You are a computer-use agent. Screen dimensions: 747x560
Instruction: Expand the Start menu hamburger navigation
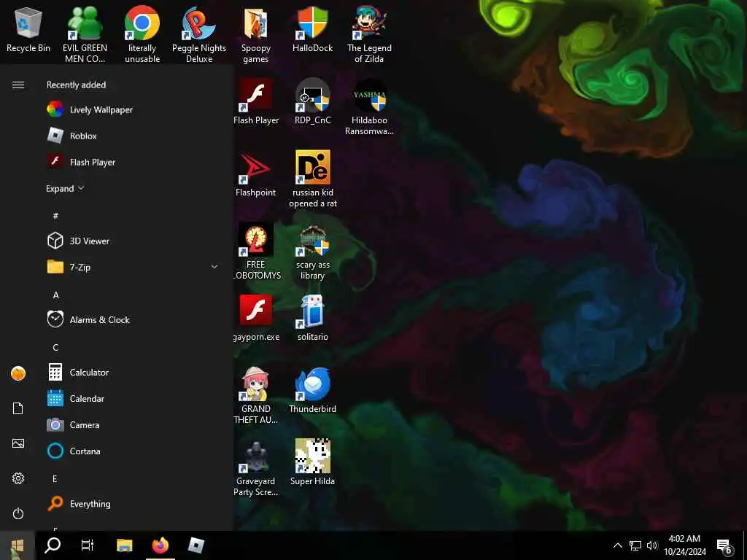point(18,85)
